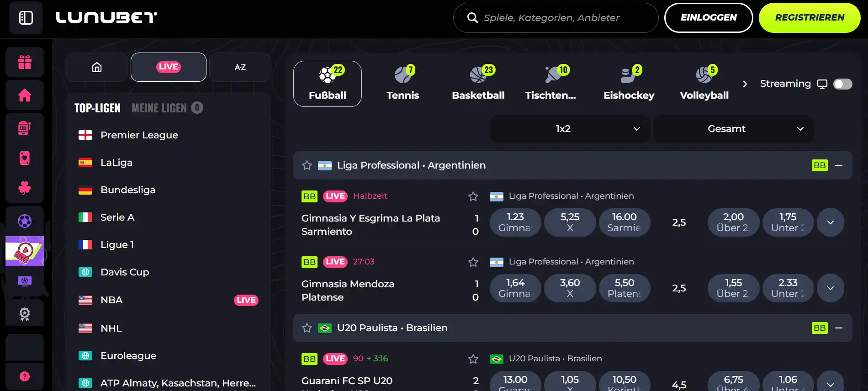This screenshot has width=868, height=391.
Task: Expand more markets for Gimnasia Y Esgrima match
Action: click(x=831, y=222)
